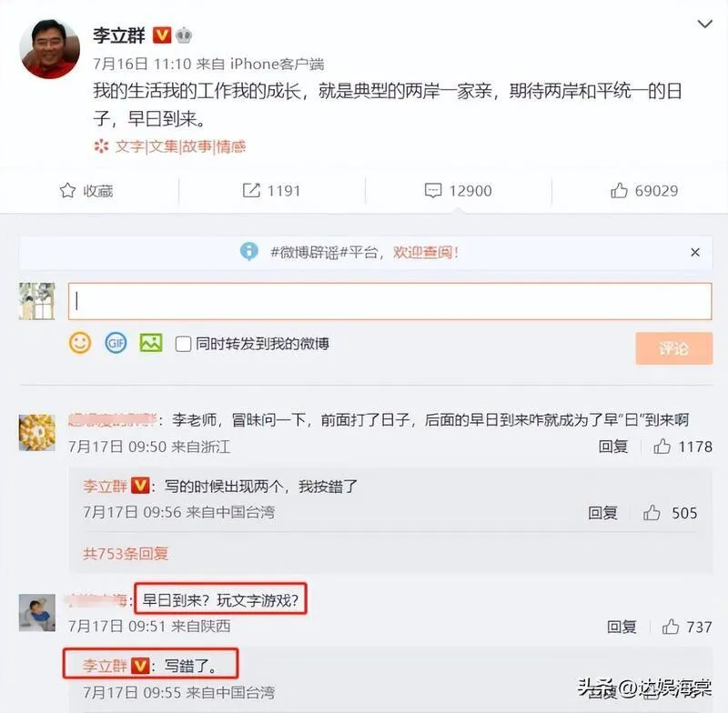Dismiss the 微博辟谣 notice banner
728x713 pixels.
[695, 252]
